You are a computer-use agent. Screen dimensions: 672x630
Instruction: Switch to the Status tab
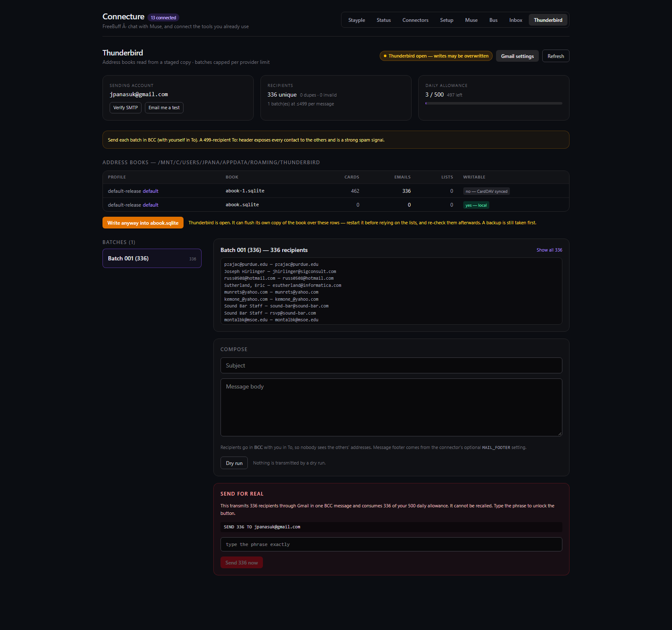click(x=383, y=20)
